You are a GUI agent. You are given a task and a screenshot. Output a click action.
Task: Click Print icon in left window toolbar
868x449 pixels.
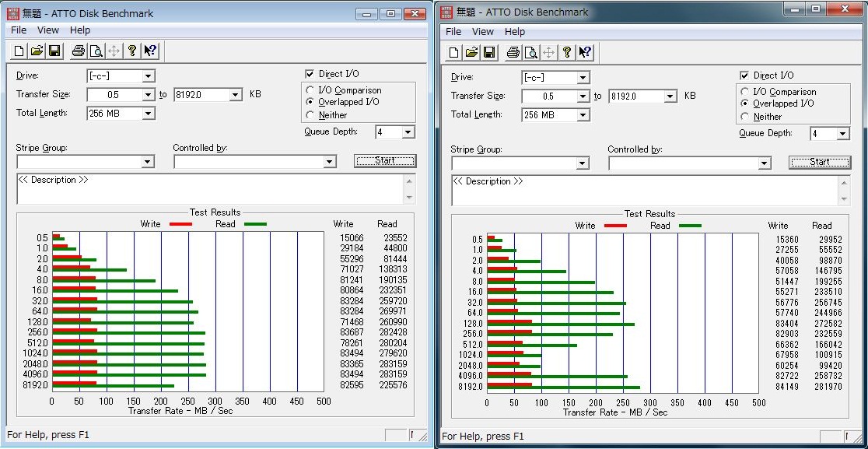click(x=78, y=51)
